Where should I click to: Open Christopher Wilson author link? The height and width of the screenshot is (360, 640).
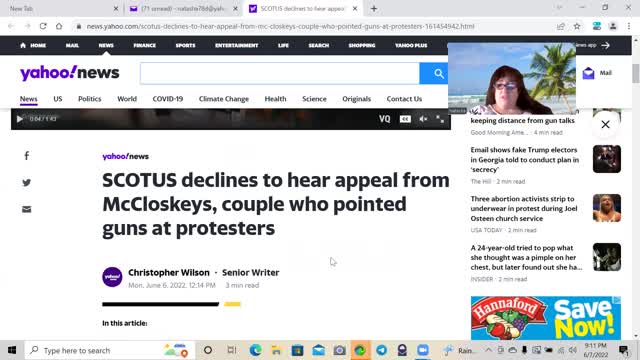point(169,272)
